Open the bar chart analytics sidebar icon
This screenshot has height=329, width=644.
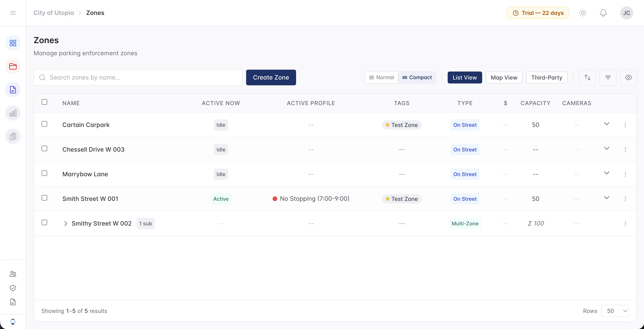(13, 113)
